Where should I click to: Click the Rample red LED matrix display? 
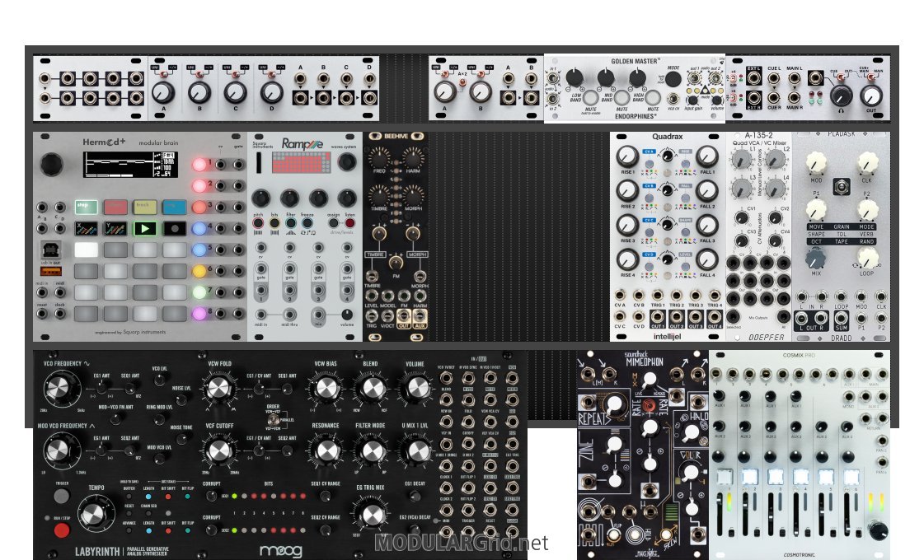pos(302,162)
